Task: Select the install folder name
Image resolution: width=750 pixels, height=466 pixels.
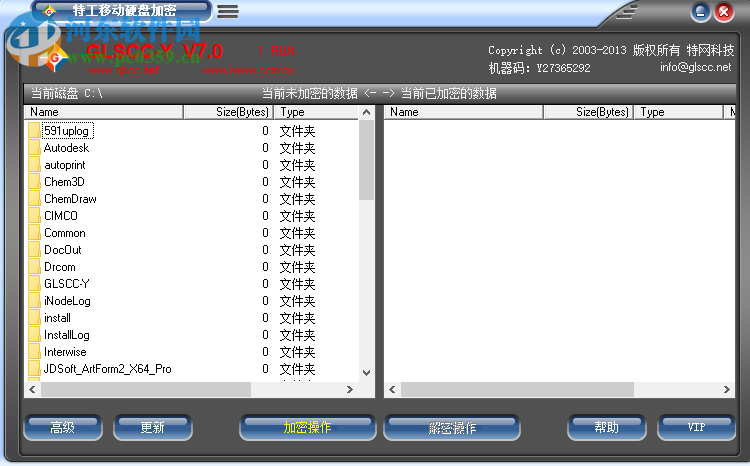Action: pyautogui.click(x=57, y=318)
